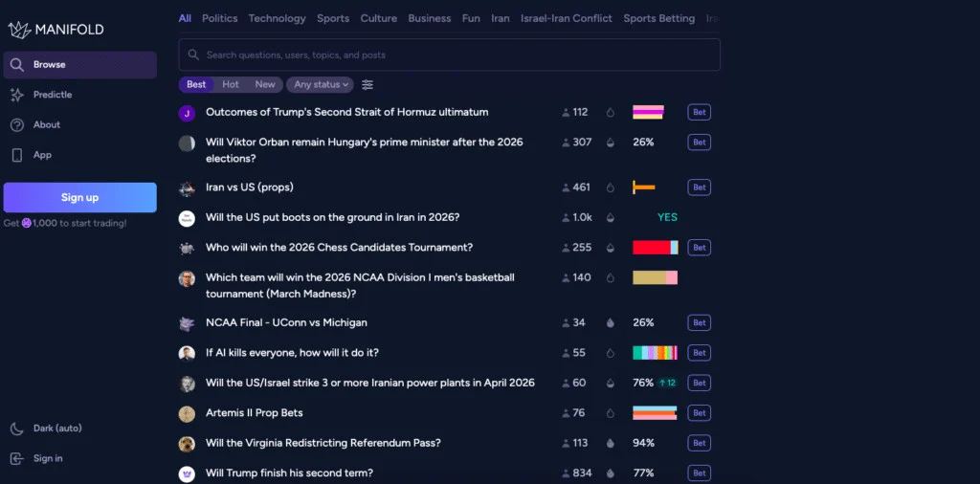The width and height of the screenshot is (980, 484).
Task: Switch to the Business topic tab
Action: click(430, 19)
